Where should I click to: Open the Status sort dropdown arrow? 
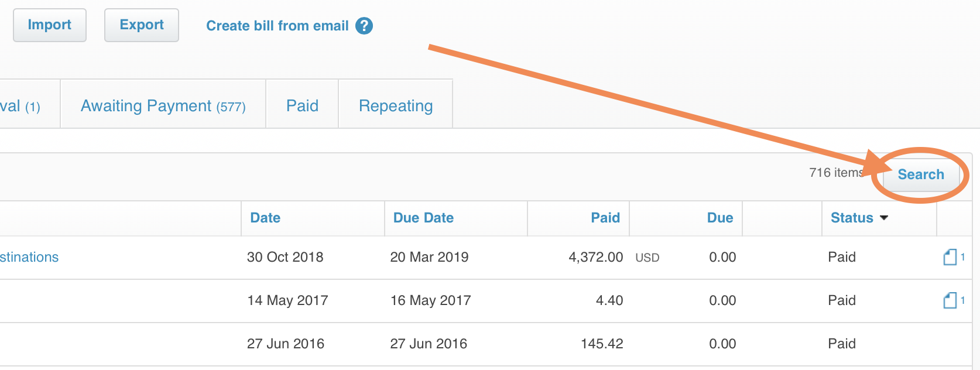point(885,218)
